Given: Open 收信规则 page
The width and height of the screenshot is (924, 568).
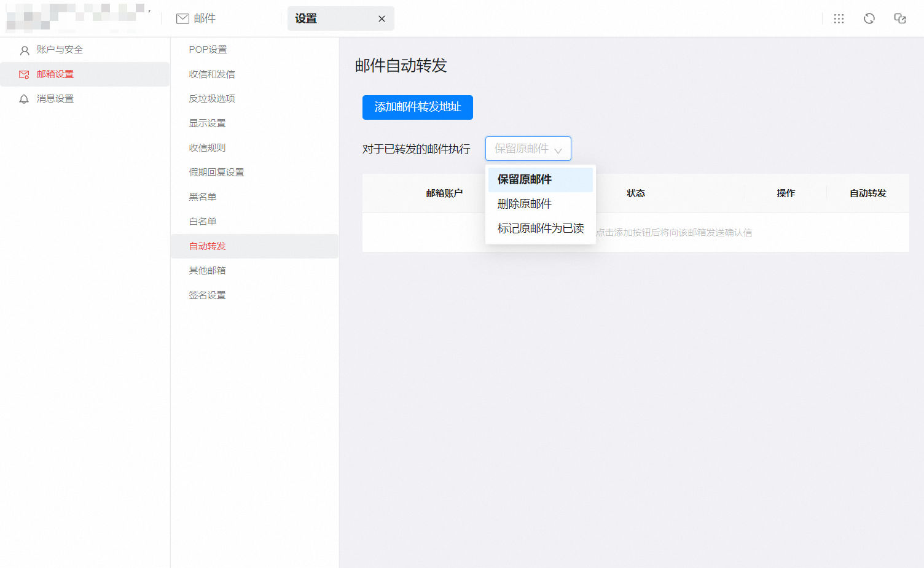Looking at the screenshot, I should (x=254, y=148).
